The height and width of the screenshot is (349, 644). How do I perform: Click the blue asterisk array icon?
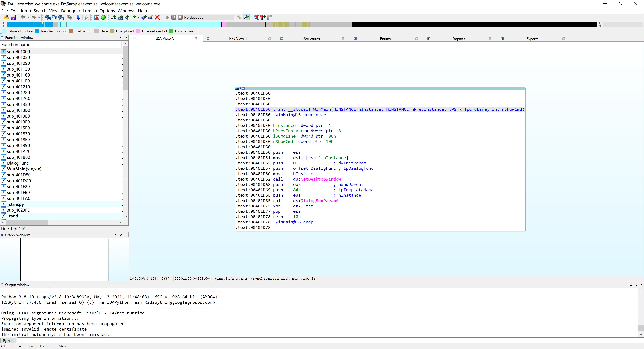point(144,17)
